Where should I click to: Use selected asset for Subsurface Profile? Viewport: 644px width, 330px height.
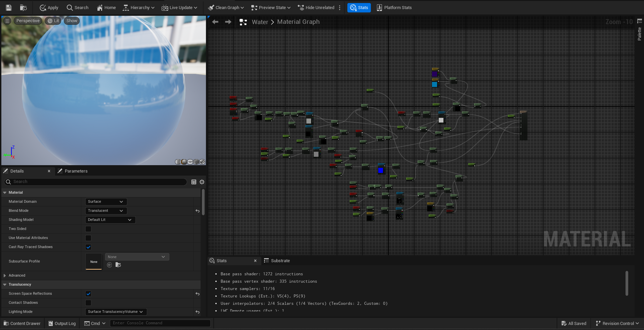point(110,265)
